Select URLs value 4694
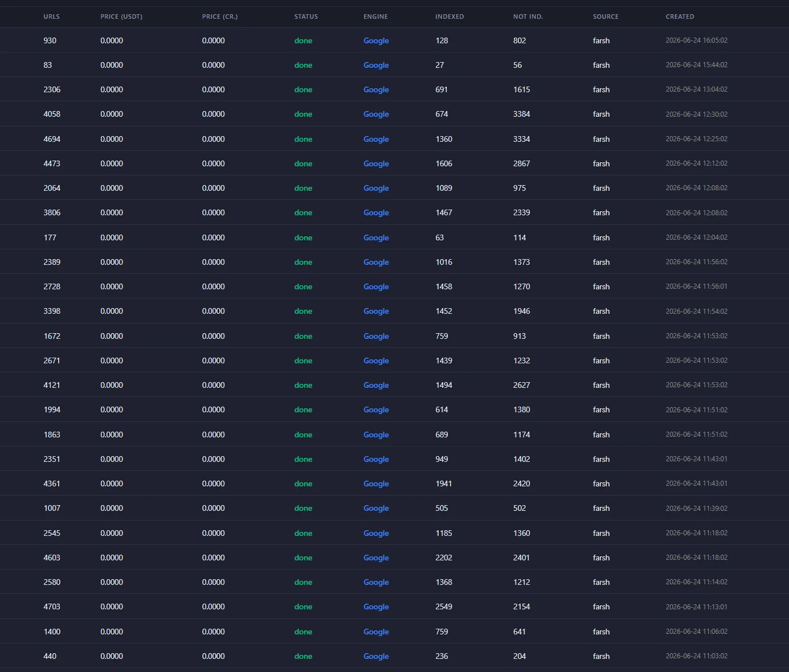Image resolution: width=789 pixels, height=672 pixels. 52,139
